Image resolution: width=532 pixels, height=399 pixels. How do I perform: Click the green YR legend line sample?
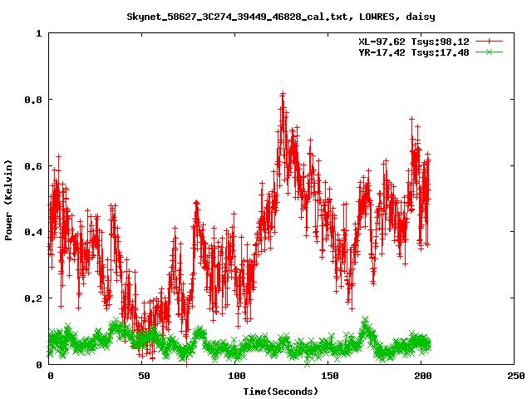(x=489, y=52)
